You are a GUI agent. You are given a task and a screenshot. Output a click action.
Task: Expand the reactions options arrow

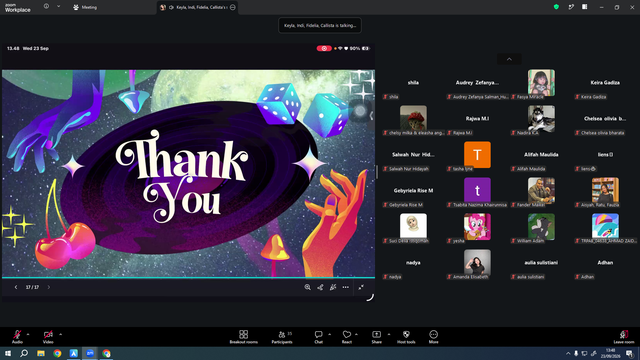[356, 334]
